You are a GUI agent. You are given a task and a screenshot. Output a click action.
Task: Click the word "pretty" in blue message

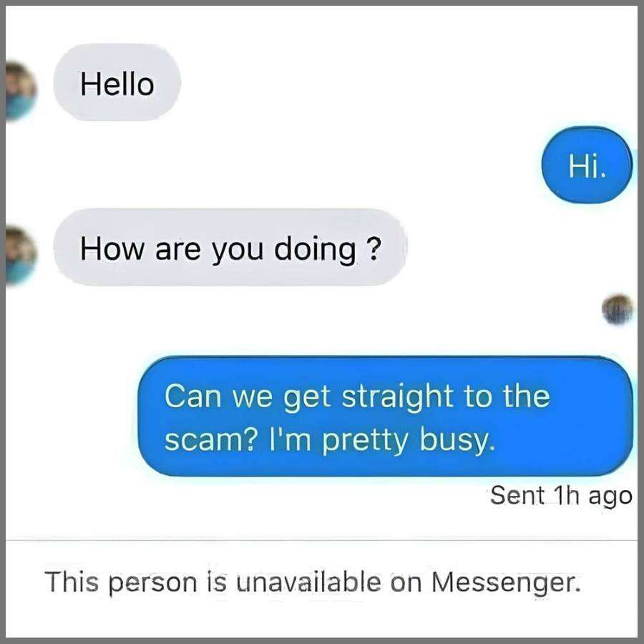point(365,441)
